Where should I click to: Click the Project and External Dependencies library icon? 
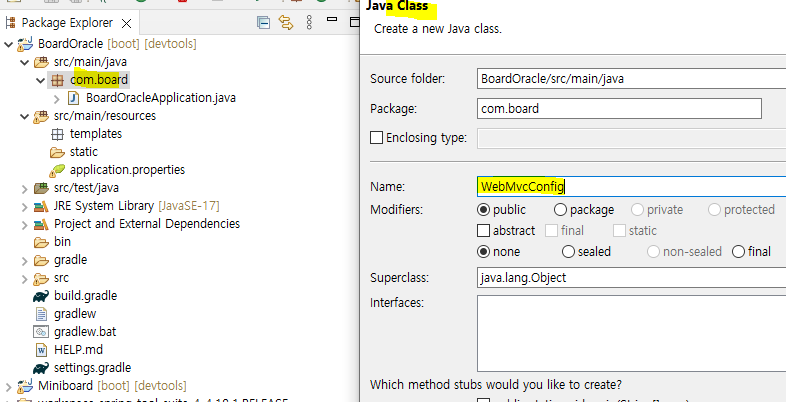41,224
